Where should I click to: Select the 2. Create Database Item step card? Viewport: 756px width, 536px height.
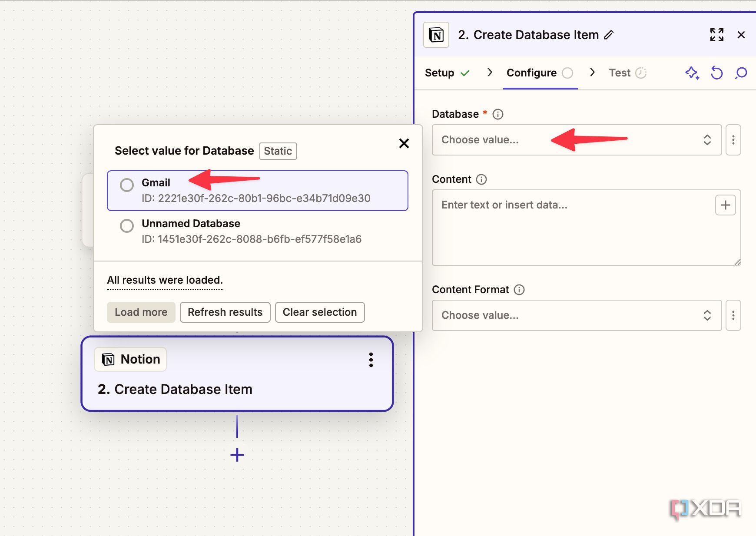(237, 374)
